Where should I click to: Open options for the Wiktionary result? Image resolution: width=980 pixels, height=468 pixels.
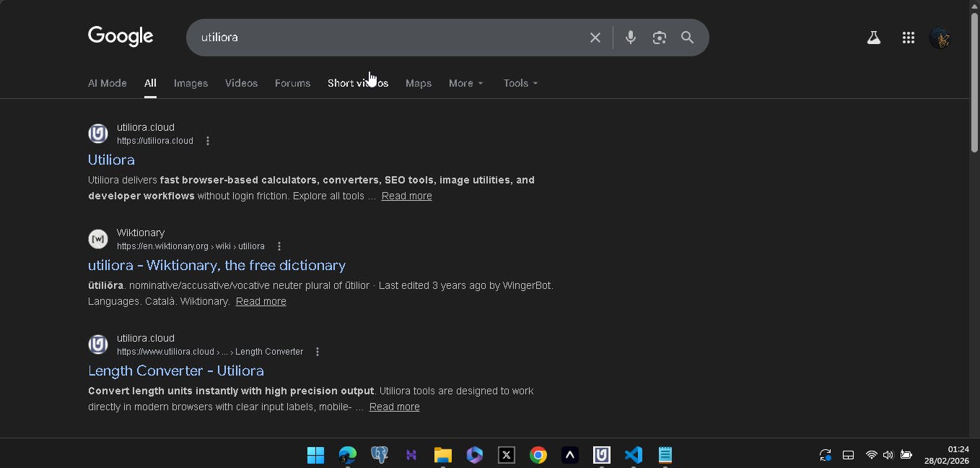point(279,246)
